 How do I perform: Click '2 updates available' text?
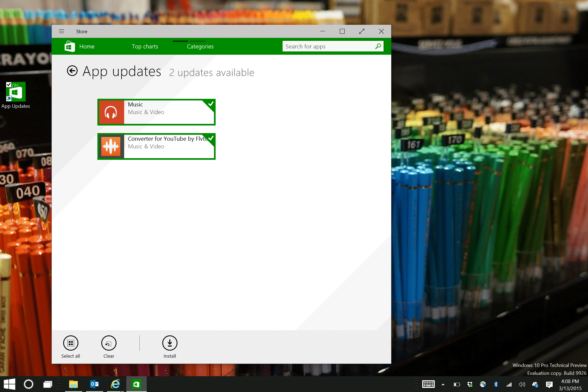tap(212, 73)
